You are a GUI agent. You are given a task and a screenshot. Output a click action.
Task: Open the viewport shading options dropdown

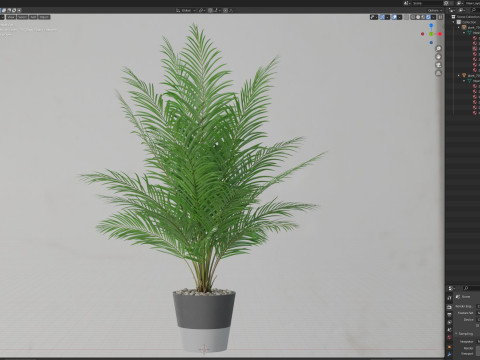[433, 17]
